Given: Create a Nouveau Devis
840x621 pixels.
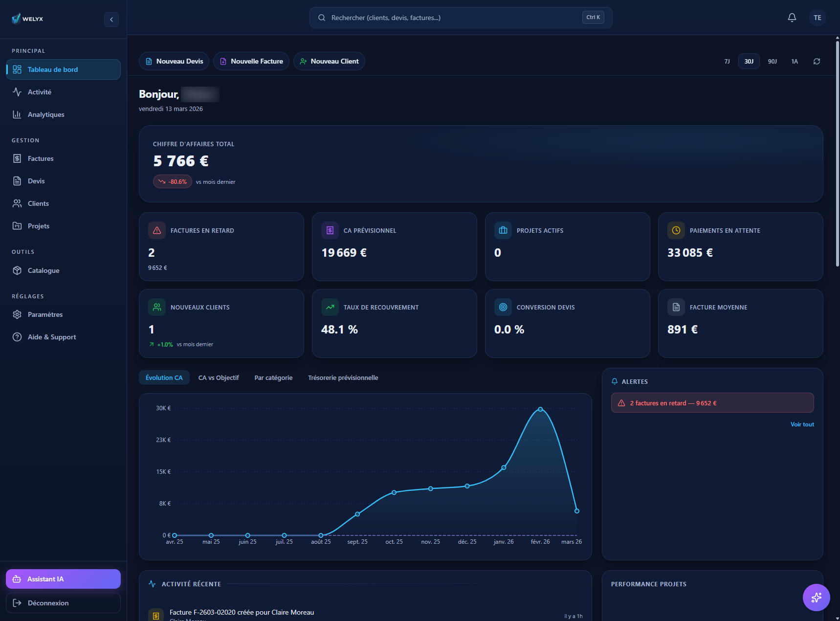Looking at the screenshot, I should pyautogui.click(x=174, y=61).
